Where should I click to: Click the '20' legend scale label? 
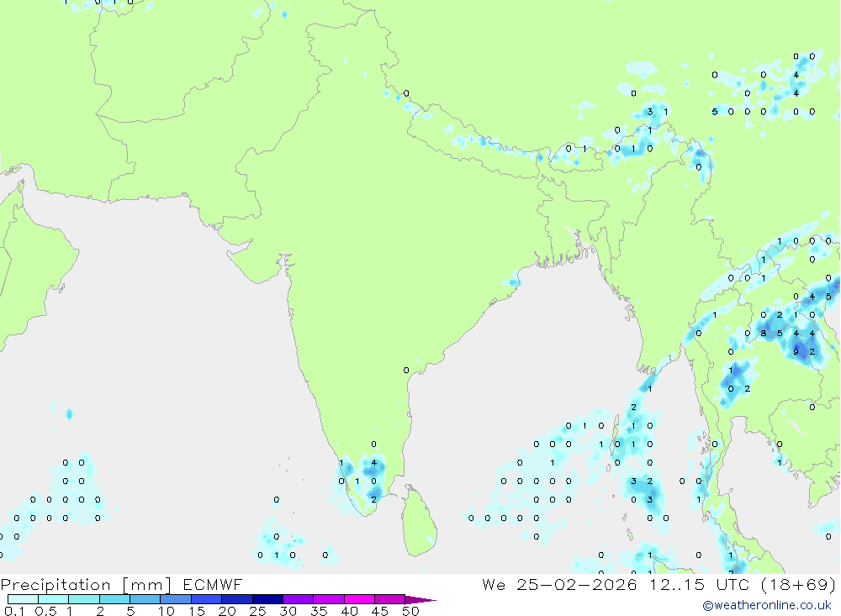227,611
